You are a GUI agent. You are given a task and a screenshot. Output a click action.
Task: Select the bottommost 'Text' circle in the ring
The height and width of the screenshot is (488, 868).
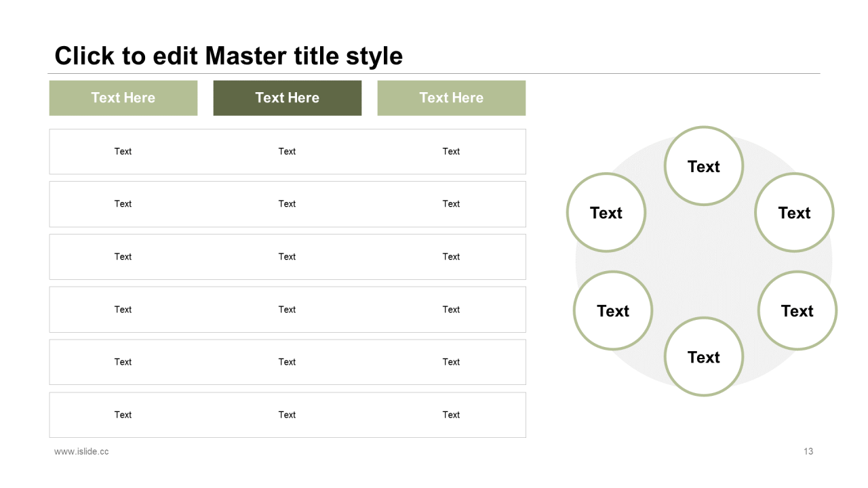click(704, 357)
